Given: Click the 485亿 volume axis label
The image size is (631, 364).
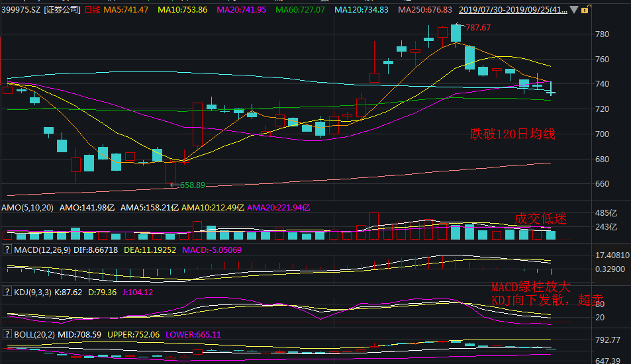Looking at the screenshot, I should click(606, 213).
